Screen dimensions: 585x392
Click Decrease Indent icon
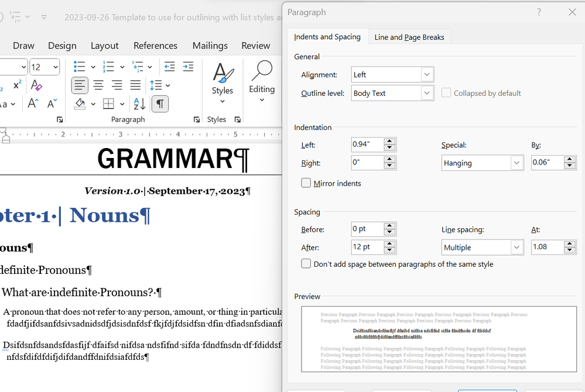point(169,67)
